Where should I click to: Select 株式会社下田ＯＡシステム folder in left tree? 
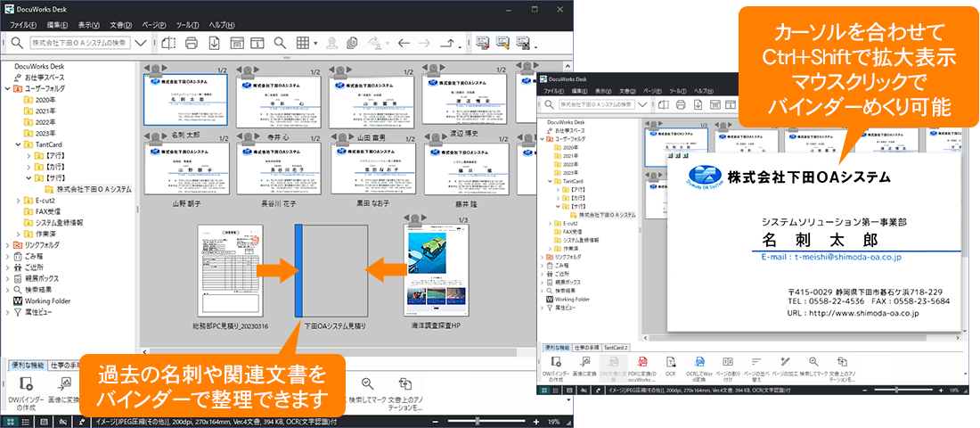pos(94,189)
